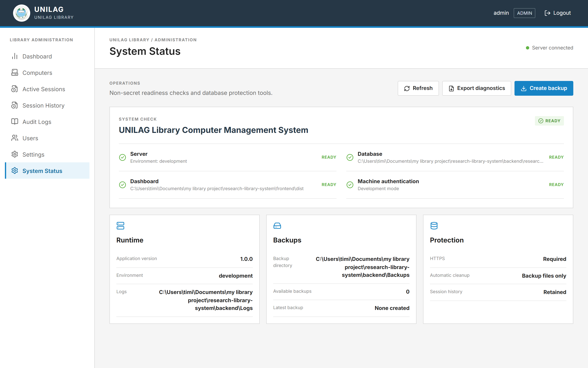The image size is (588, 368).
Task: Click the 'Retained' session history value
Action: click(555, 292)
